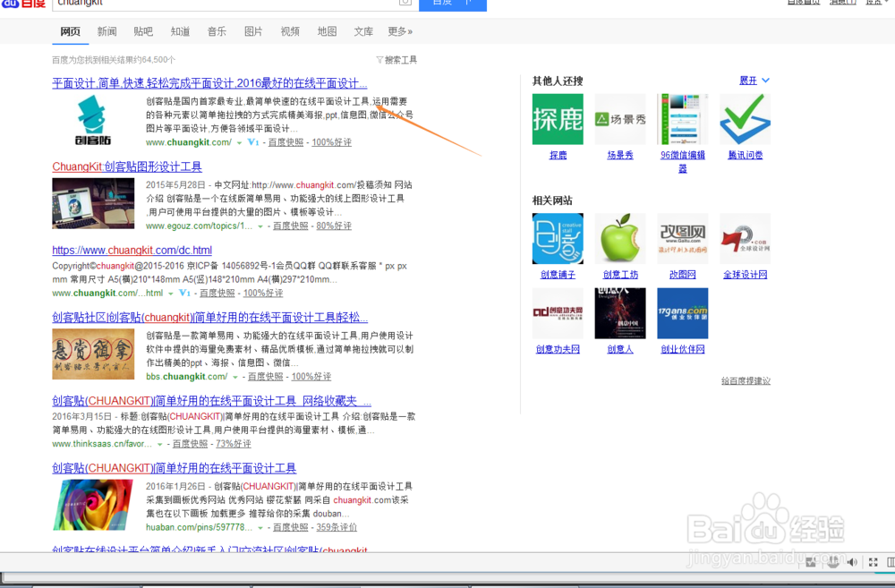The width and height of the screenshot is (895, 588).
Task: Open the 73%好评 rating link
Action: 233,444
